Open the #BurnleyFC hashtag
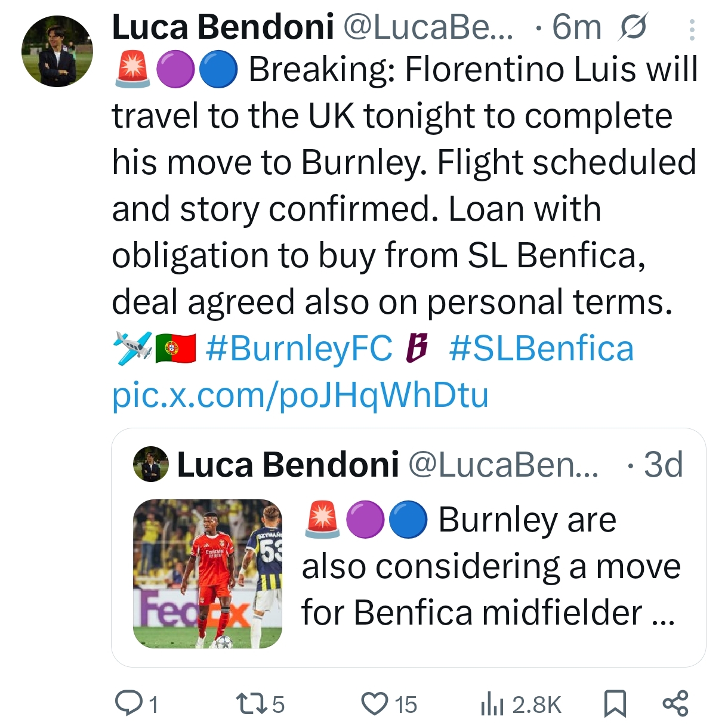The width and height of the screenshot is (728, 726). [x=299, y=349]
